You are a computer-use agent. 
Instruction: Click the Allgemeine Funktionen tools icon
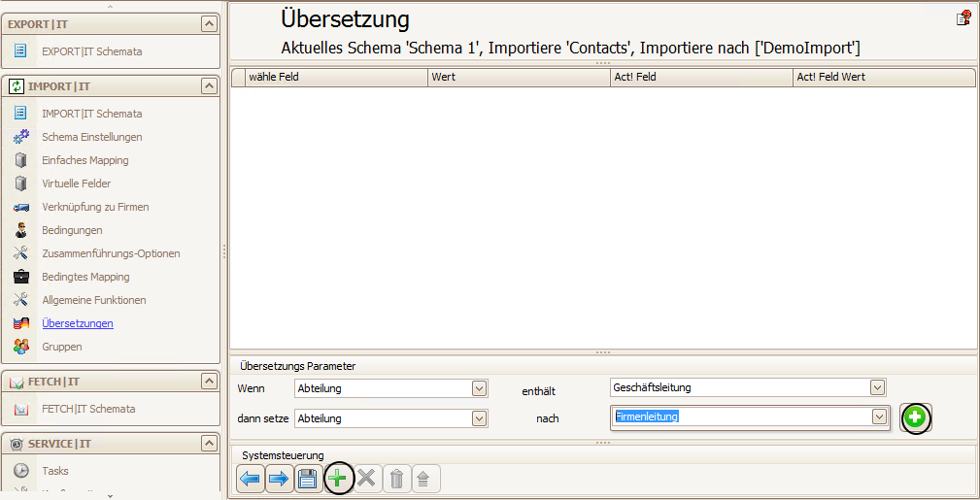pyautogui.click(x=21, y=300)
